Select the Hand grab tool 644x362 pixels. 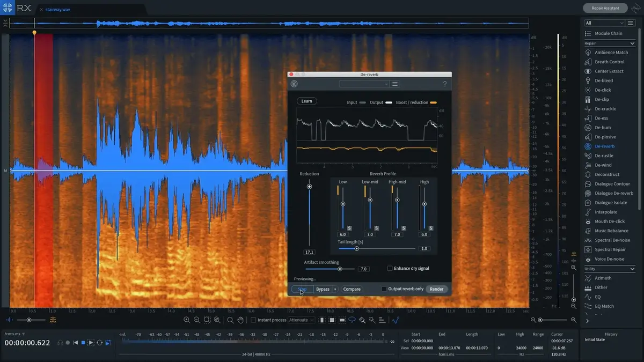tap(241, 320)
